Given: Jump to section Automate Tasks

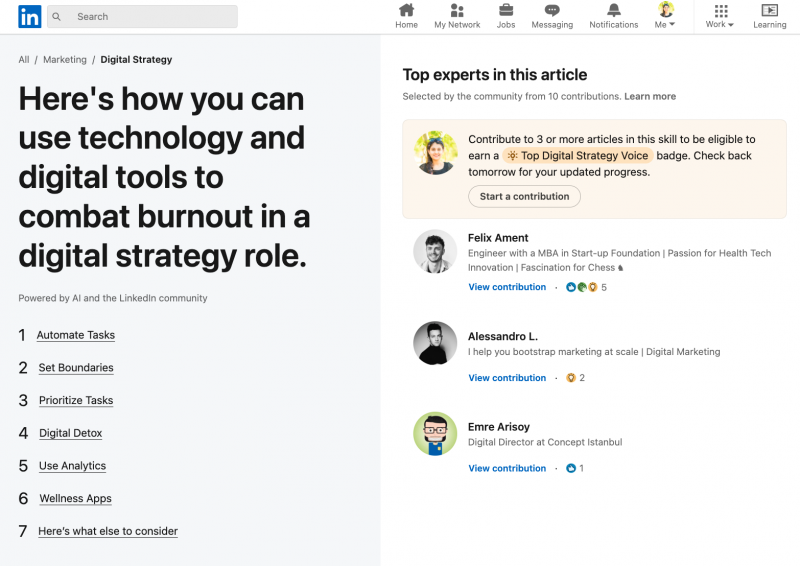Looking at the screenshot, I should (x=76, y=335).
